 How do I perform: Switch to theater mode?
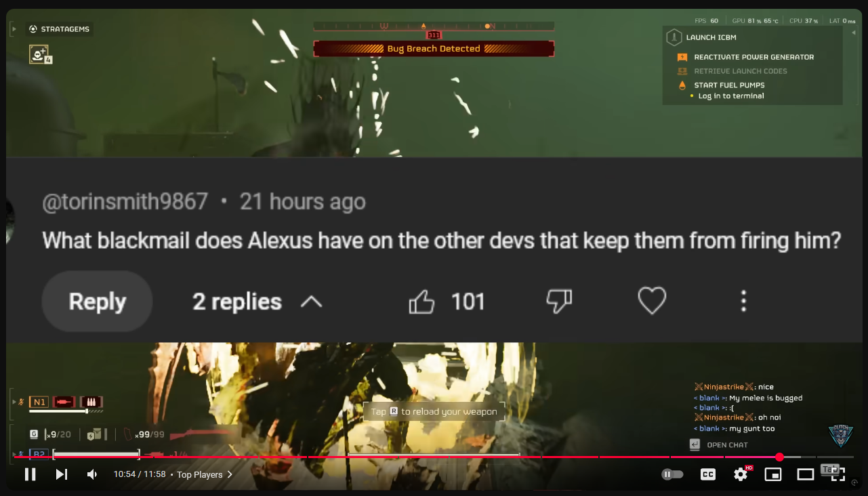806,474
